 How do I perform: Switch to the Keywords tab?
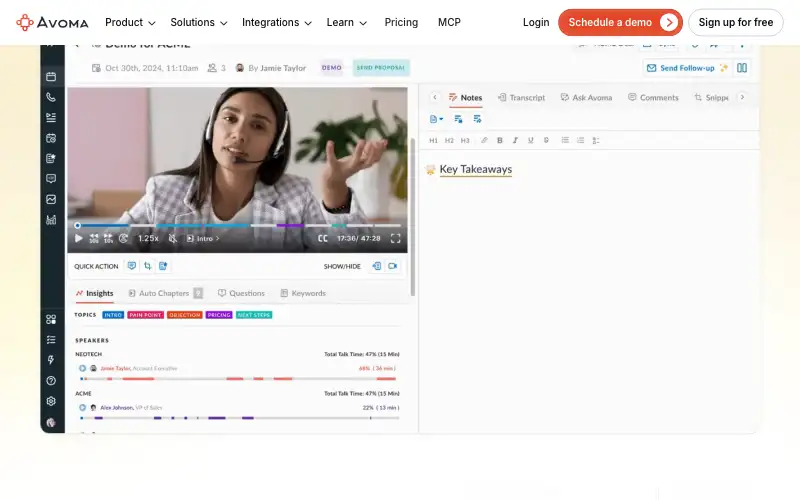[x=303, y=293]
